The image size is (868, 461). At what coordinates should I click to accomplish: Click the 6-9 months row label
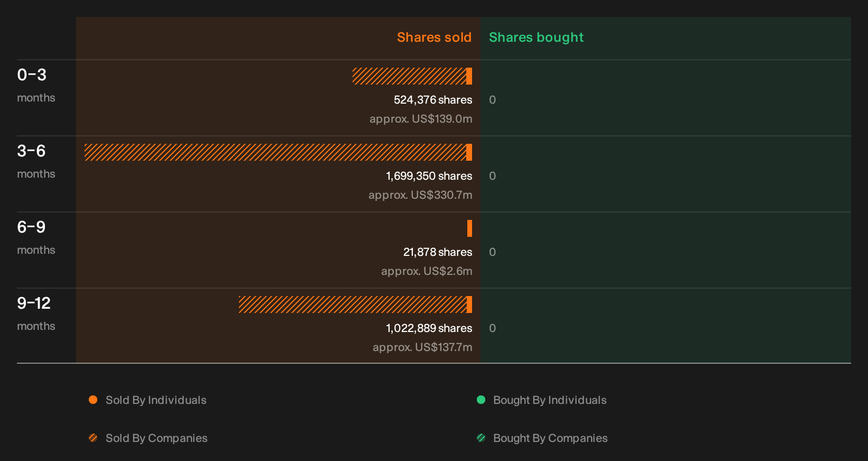[36, 237]
